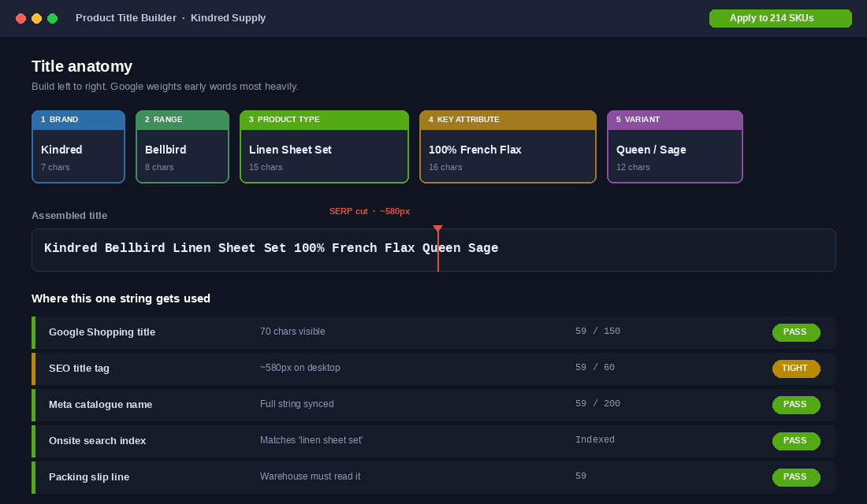The image size is (867, 504).
Task: Click the assembled title text field
Action: pyautogui.click(x=433, y=250)
